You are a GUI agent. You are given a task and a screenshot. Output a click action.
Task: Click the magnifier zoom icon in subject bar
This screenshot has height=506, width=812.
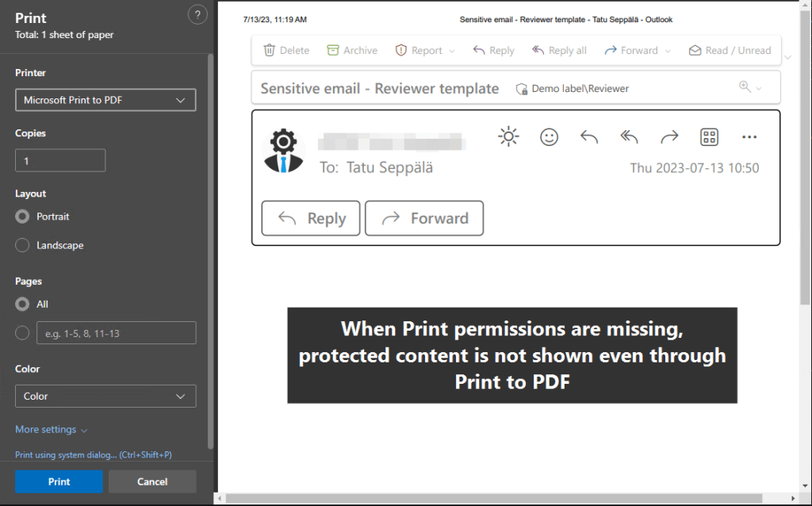click(744, 87)
